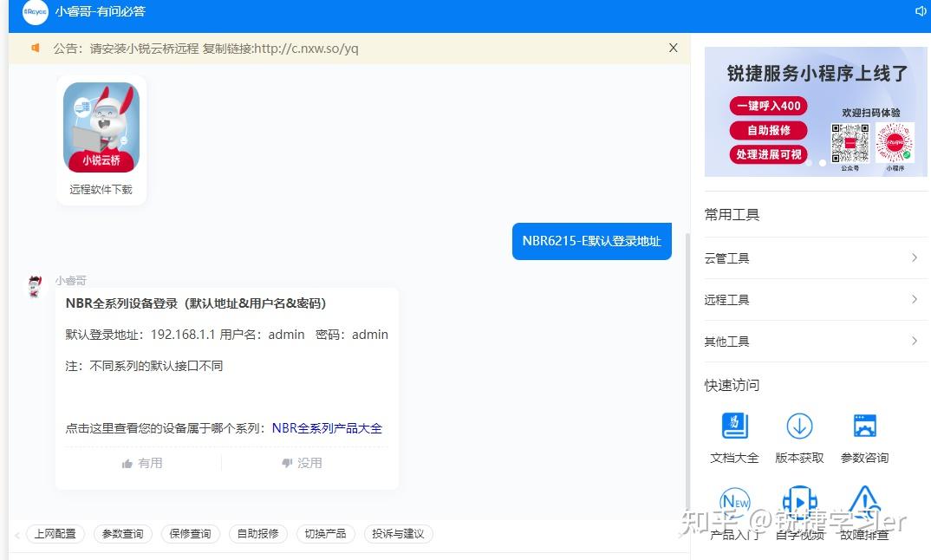Click the chevron beside 远程工具

(915, 299)
